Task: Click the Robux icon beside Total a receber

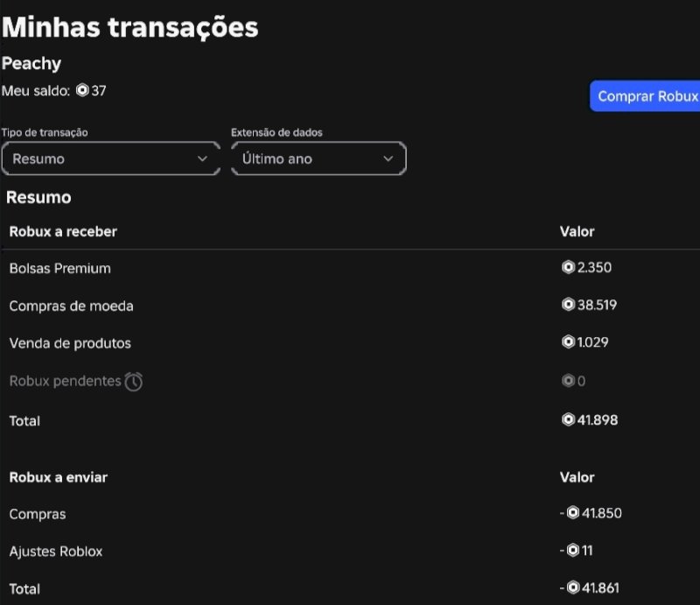Action: [568, 421]
